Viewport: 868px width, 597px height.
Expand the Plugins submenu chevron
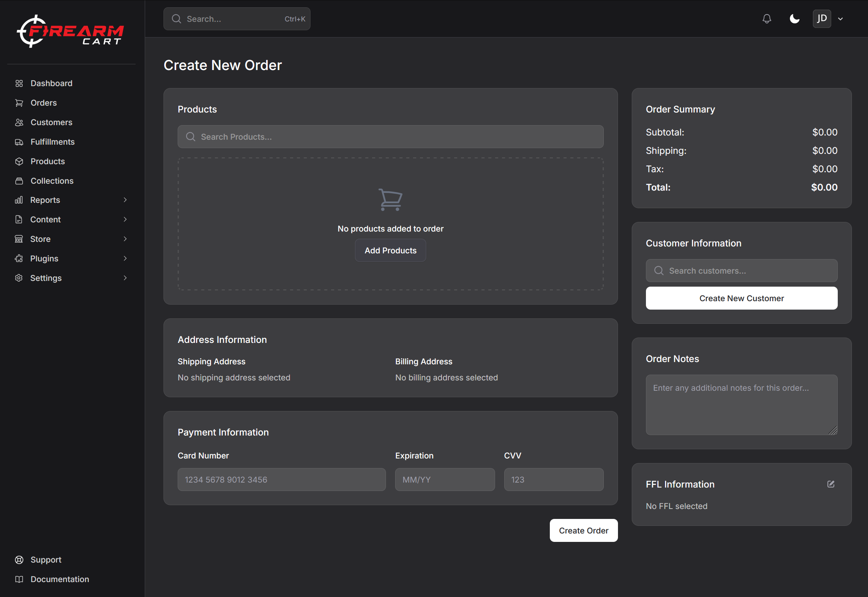point(125,259)
